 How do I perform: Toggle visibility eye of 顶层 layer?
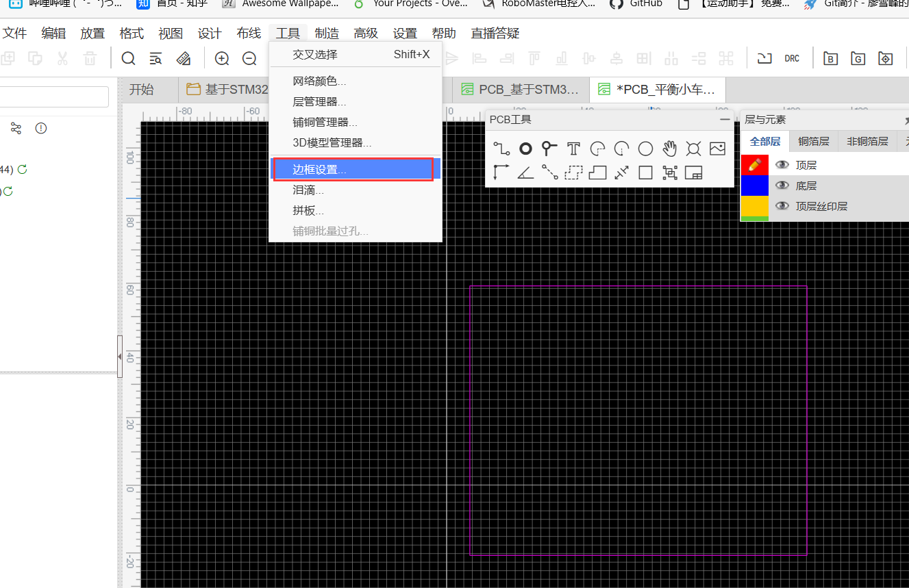tap(782, 164)
